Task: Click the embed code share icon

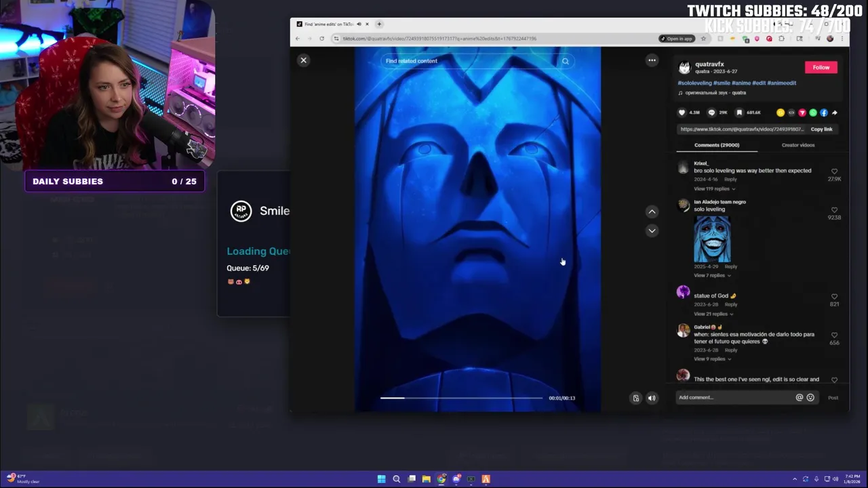Action: [791, 113]
